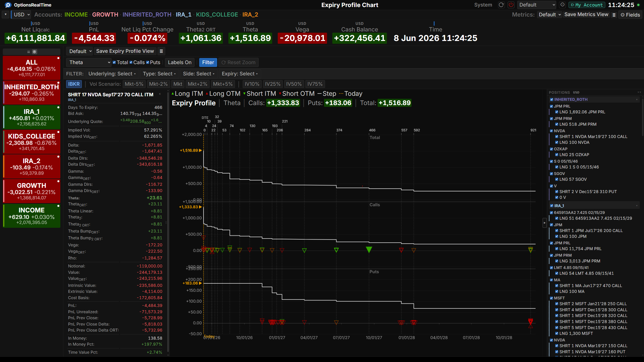Click the GROWTH account tile
This screenshot has height=362, width=644.
pos(31,191)
